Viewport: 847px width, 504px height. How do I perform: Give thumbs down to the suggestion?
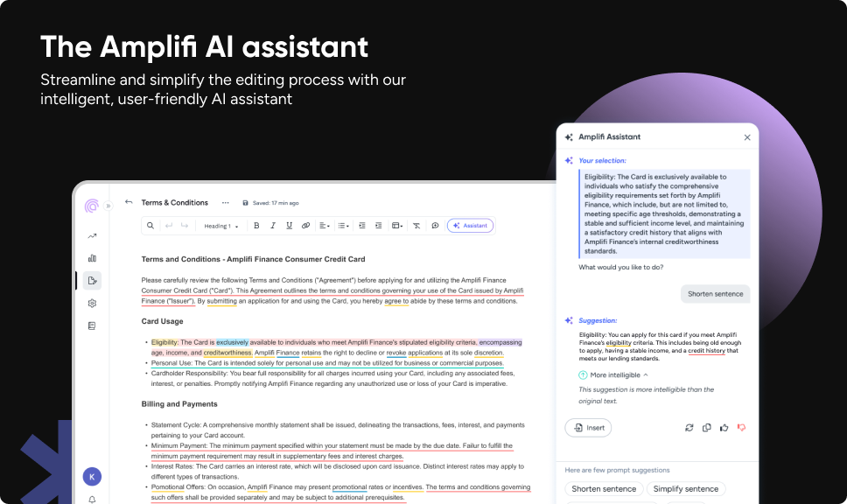[x=742, y=428]
